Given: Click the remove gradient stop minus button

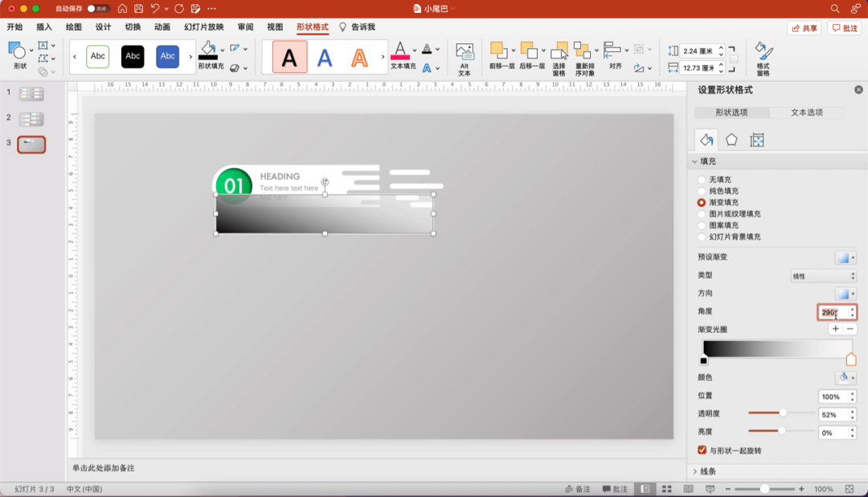Looking at the screenshot, I should coord(850,329).
